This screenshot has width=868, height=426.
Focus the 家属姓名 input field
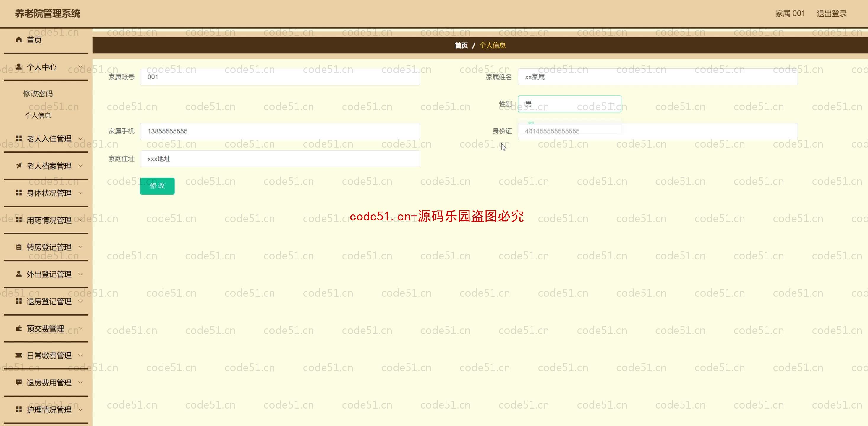pos(658,77)
